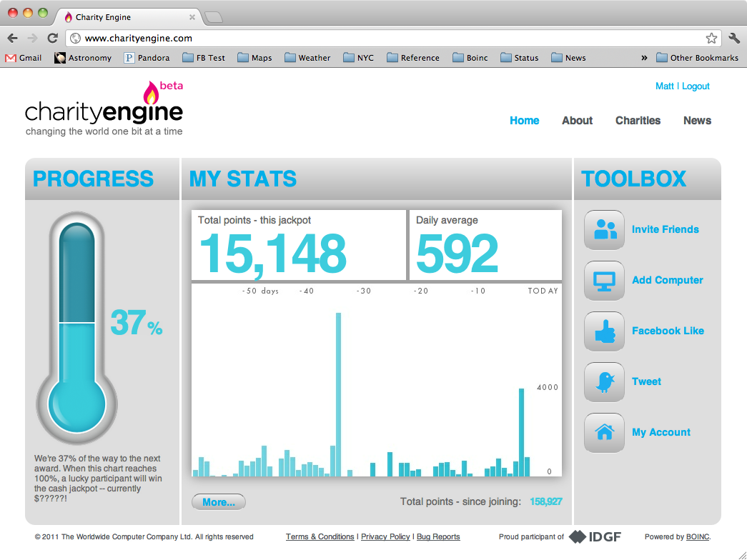Viewport: 747px width, 560px height.
Task: Open a new browser tab
Action: coord(214,18)
